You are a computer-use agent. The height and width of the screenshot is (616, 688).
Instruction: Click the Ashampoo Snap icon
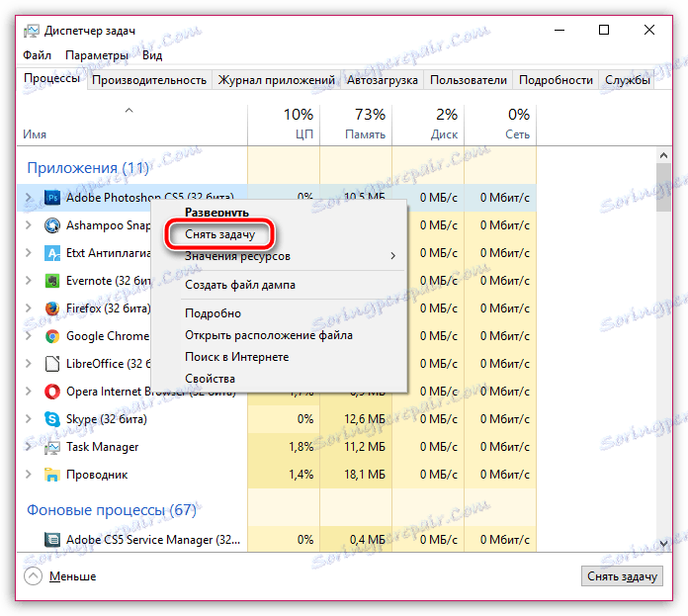52,225
